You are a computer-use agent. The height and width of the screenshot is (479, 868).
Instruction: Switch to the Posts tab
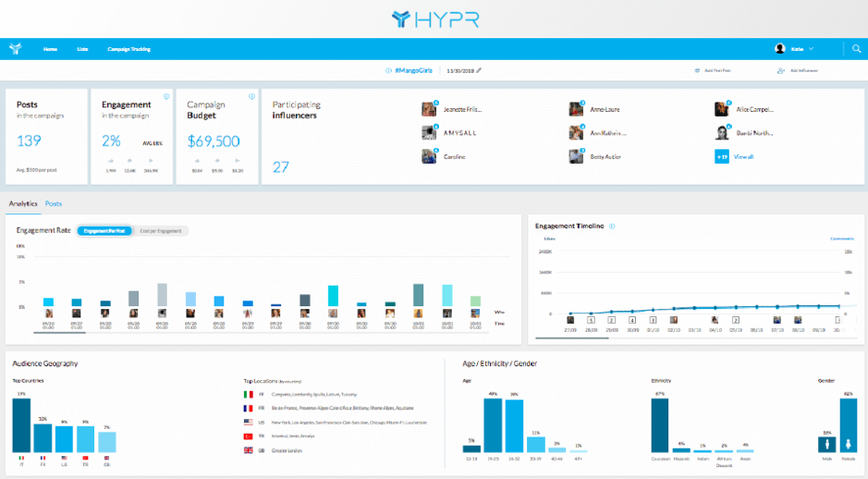click(x=54, y=203)
